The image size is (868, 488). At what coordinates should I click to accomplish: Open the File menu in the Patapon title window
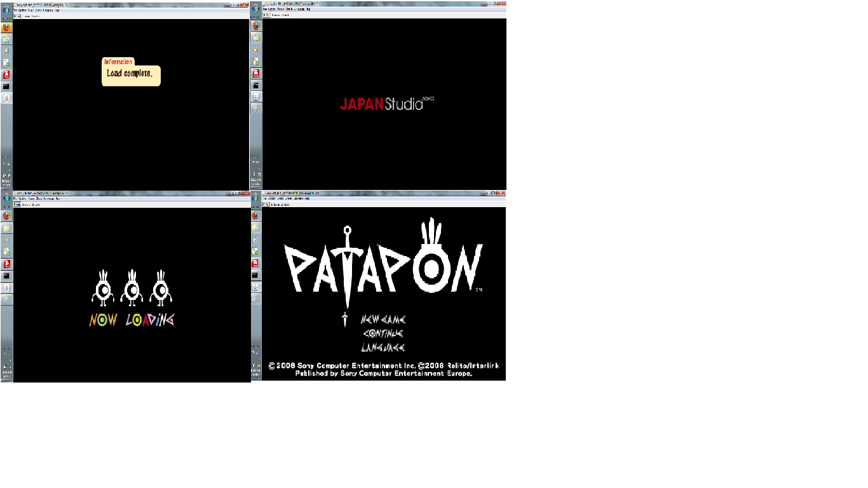pyautogui.click(x=264, y=199)
